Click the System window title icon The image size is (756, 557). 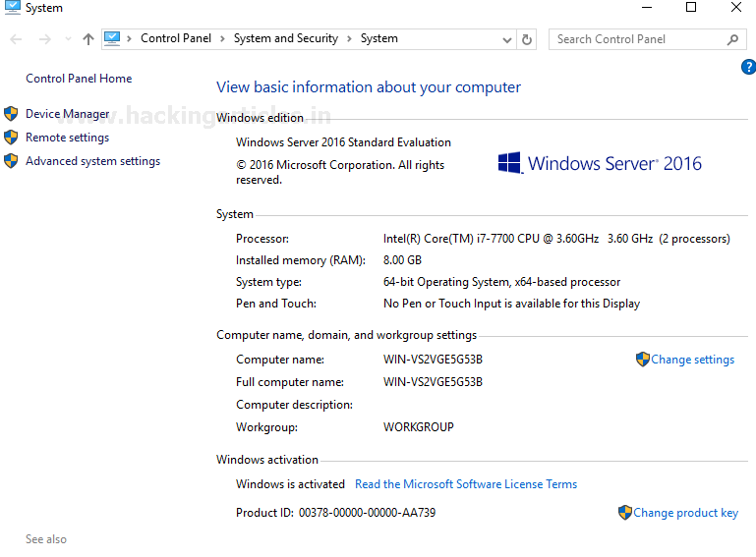click(13, 7)
